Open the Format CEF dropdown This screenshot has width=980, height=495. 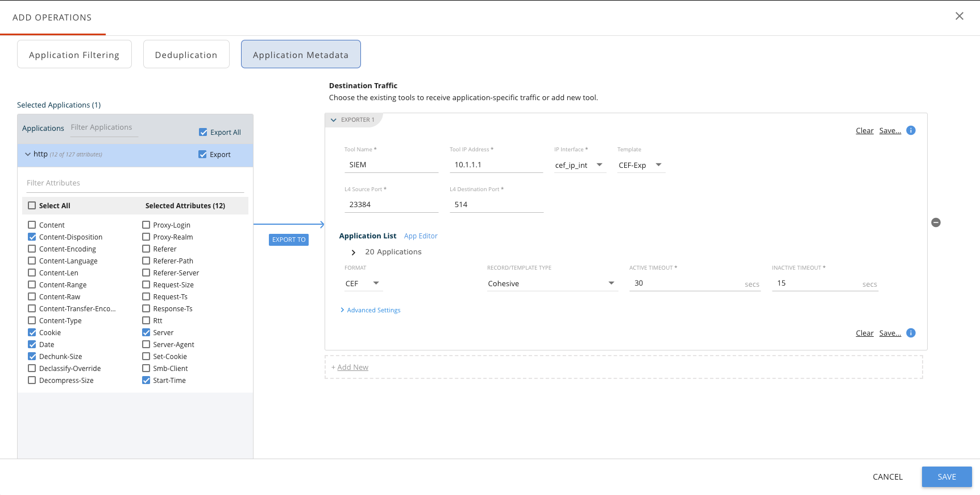[363, 283]
